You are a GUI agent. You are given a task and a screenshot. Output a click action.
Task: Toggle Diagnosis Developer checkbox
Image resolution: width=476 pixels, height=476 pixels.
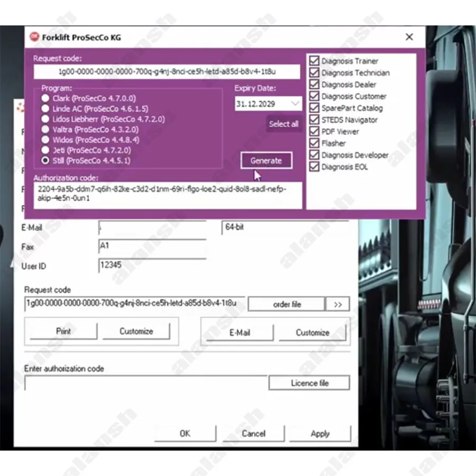coord(314,155)
